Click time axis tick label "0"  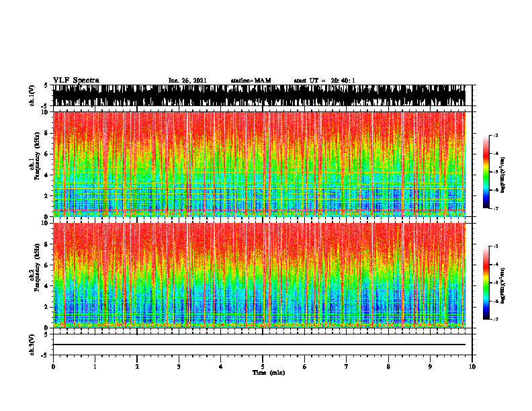(53, 367)
